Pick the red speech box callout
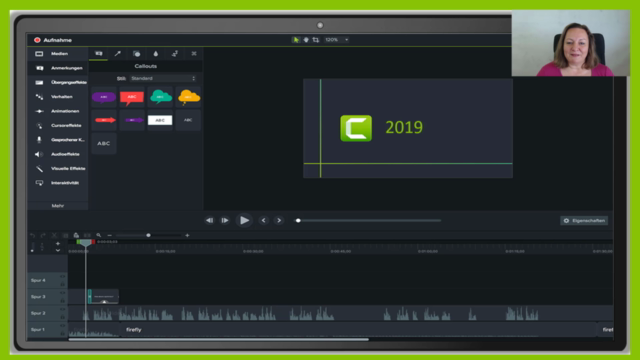 tap(132, 97)
